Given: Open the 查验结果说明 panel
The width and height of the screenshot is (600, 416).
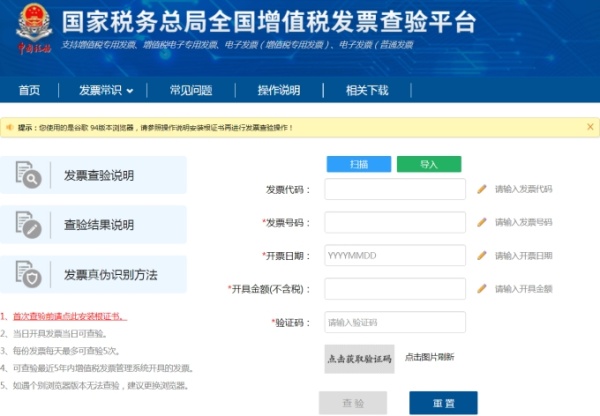Looking at the screenshot, I should pyautogui.click(x=93, y=225).
